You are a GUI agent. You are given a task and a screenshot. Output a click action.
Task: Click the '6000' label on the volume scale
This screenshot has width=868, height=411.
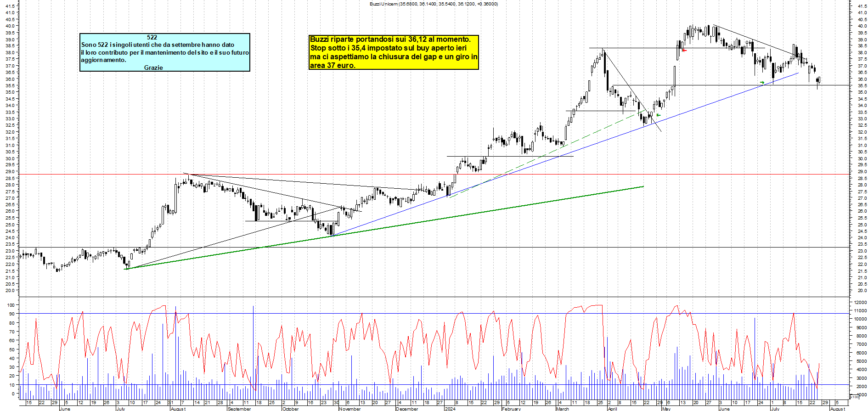pyautogui.click(x=861, y=353)
